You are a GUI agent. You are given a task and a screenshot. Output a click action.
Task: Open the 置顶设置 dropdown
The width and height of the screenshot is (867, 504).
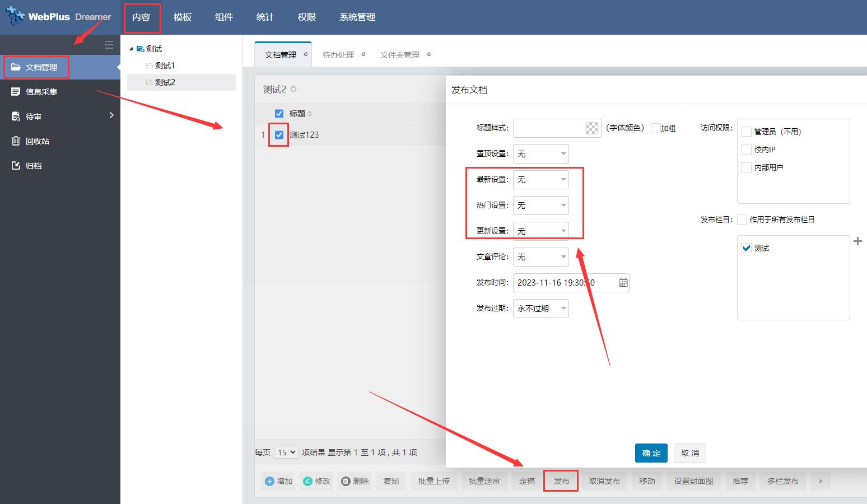541,154
